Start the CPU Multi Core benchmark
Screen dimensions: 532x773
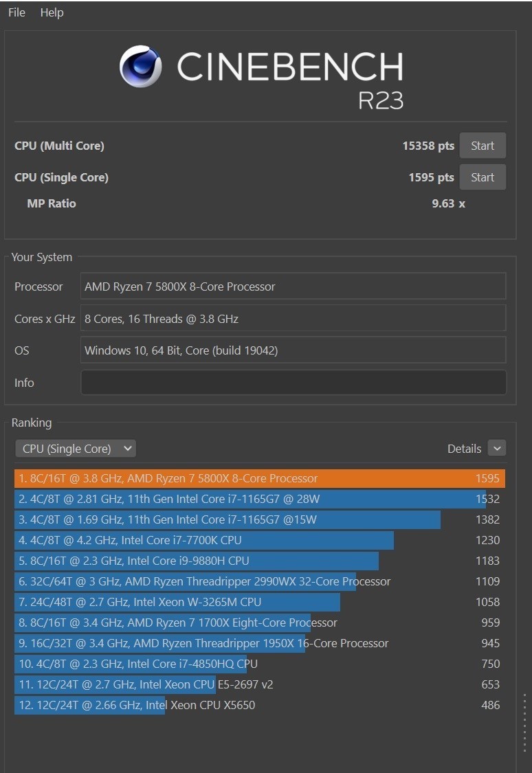(483, 146)
